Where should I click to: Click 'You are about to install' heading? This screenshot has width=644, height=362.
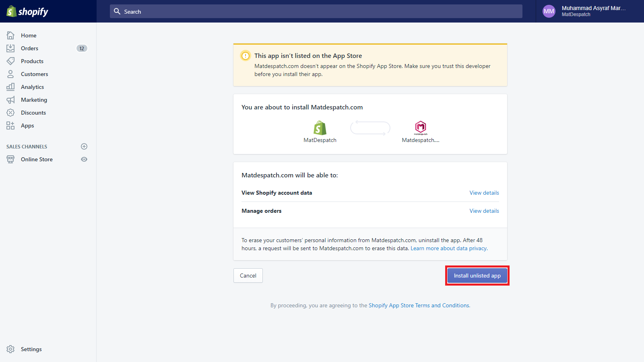302,107
